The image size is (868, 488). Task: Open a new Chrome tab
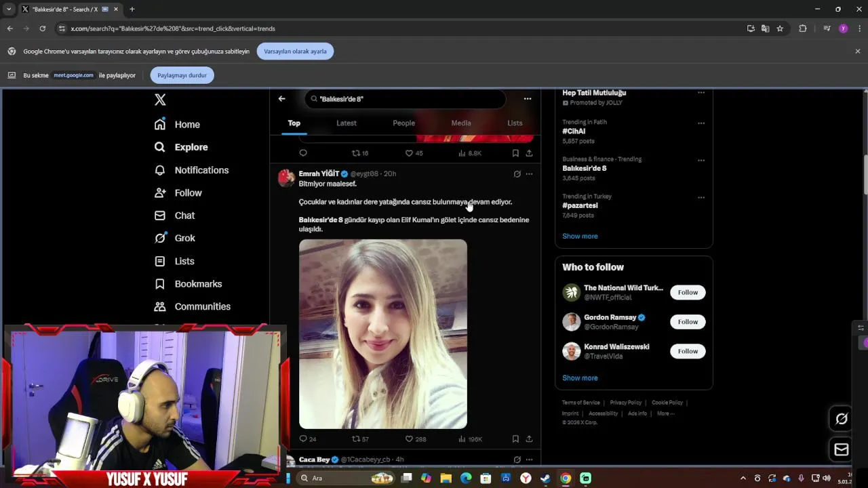132,9
